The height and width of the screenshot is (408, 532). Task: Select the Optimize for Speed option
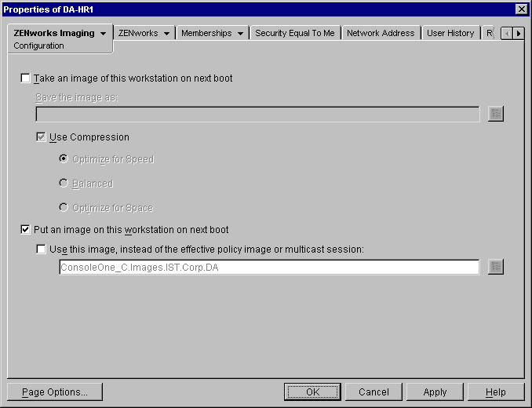pos(64,158)
